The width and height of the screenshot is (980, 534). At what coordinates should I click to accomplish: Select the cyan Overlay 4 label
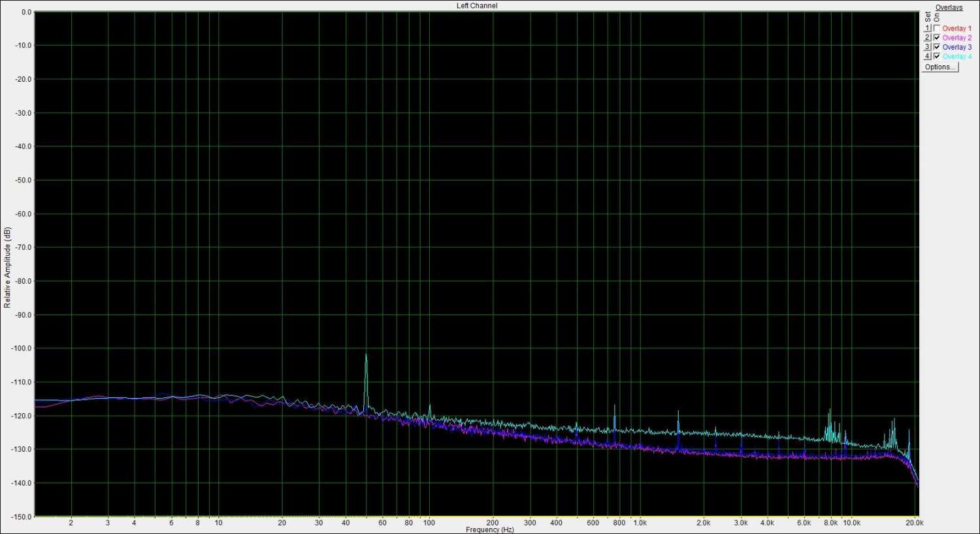click(956, 57)
